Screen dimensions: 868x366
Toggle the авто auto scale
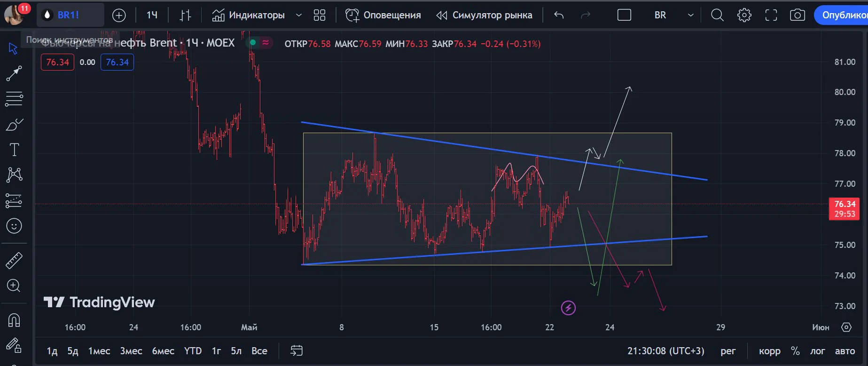tap(845, 351)
